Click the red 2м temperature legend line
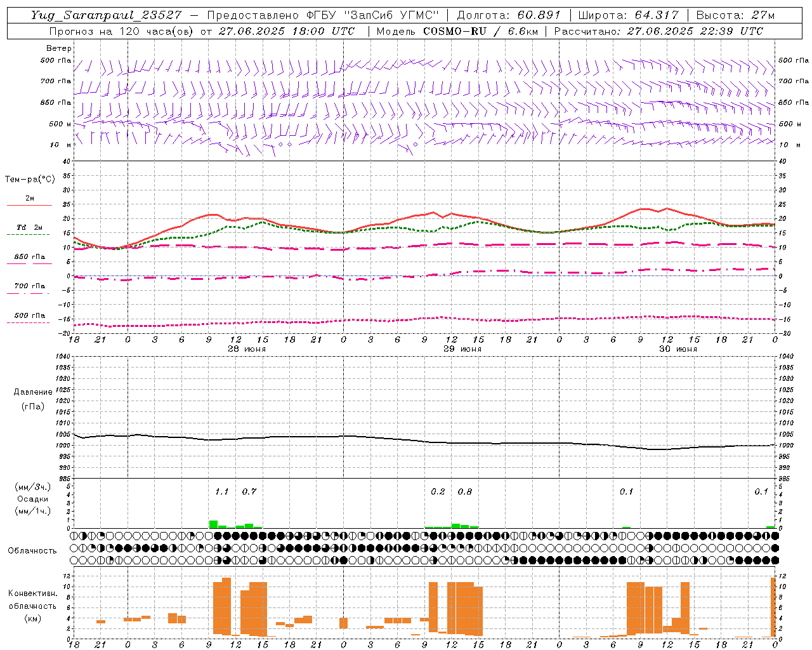 point(29,205)
